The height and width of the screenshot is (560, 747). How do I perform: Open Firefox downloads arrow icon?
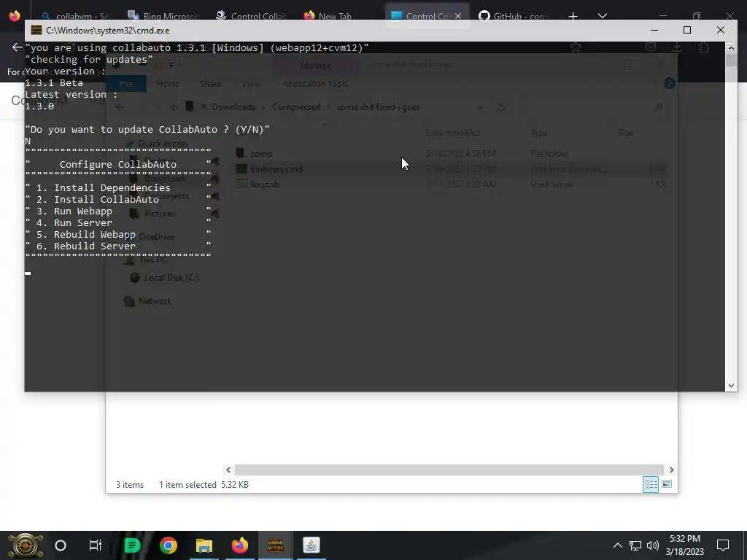[676, 47]
